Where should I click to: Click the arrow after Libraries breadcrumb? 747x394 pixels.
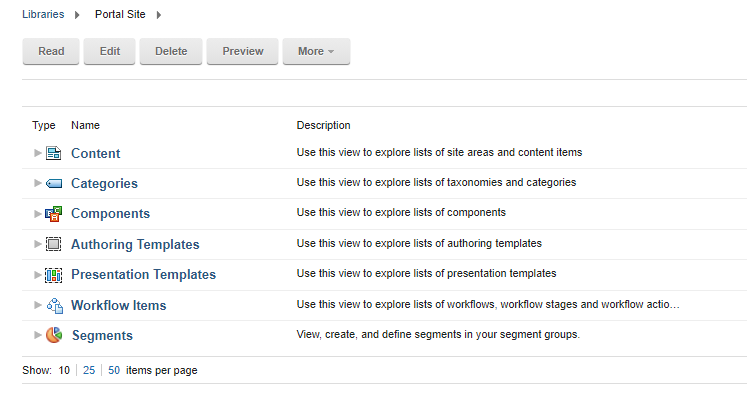click(77, 15)
